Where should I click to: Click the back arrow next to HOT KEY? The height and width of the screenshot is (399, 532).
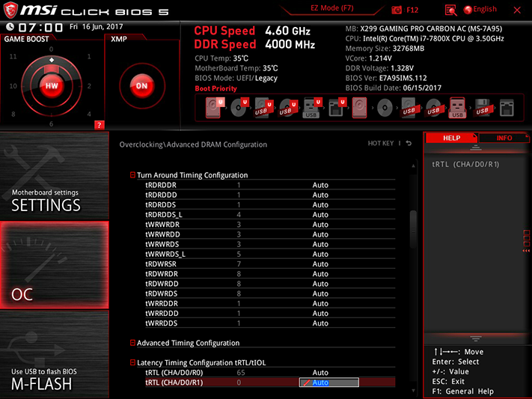[x=409, y=143]
